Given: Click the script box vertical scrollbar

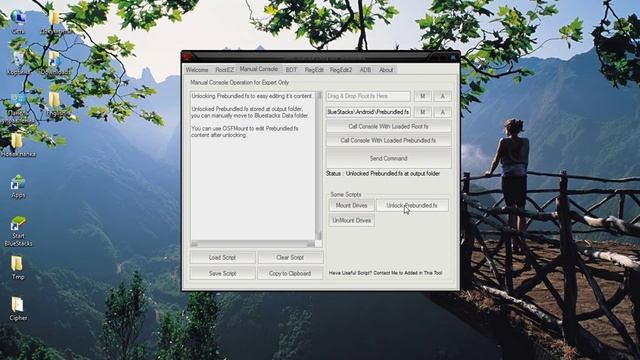Looking at the screenshot, I should pos(319,166).
